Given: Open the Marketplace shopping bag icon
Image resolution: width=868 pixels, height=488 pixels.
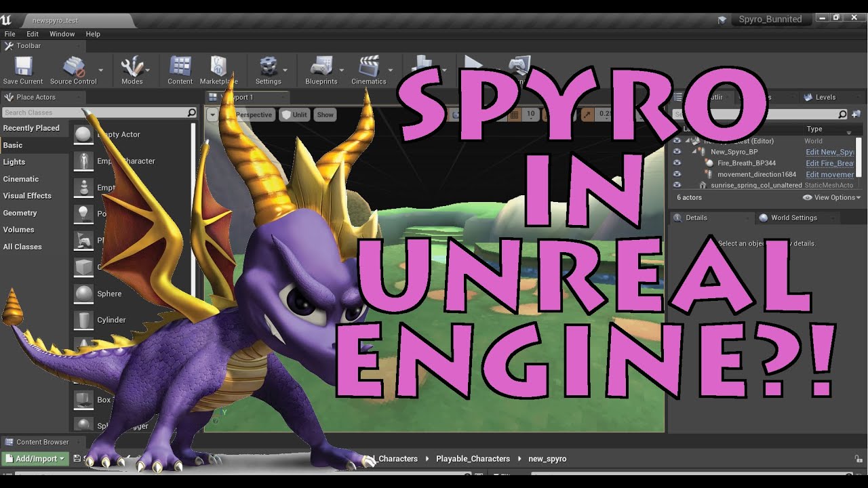Looking at the screenshot, I should 218,66.
